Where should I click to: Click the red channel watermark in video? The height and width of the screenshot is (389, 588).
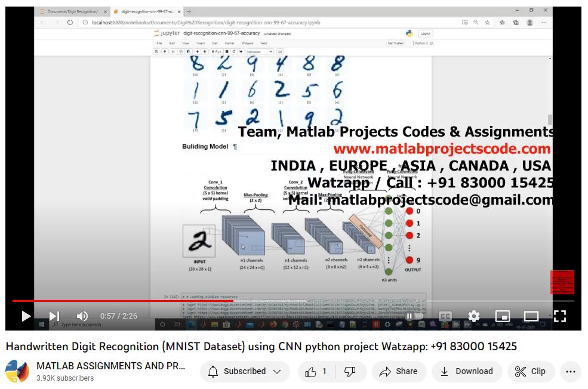(x=562, y=282)
